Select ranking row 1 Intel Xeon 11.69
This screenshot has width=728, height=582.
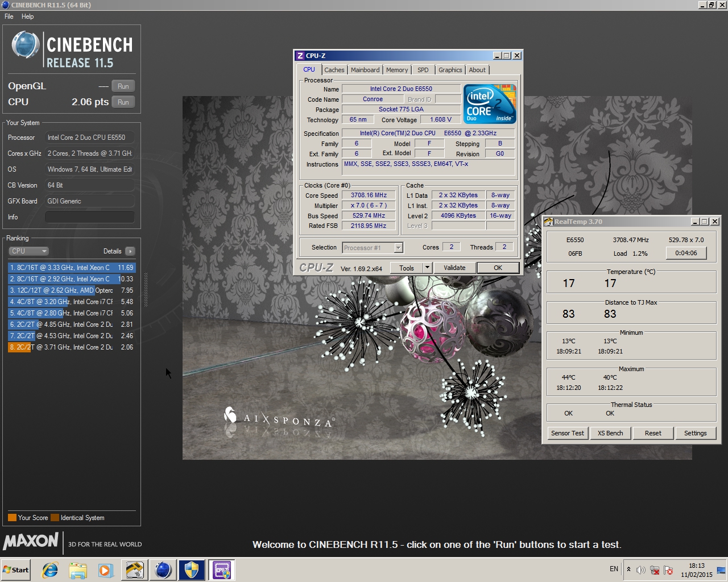coord(72,268)
